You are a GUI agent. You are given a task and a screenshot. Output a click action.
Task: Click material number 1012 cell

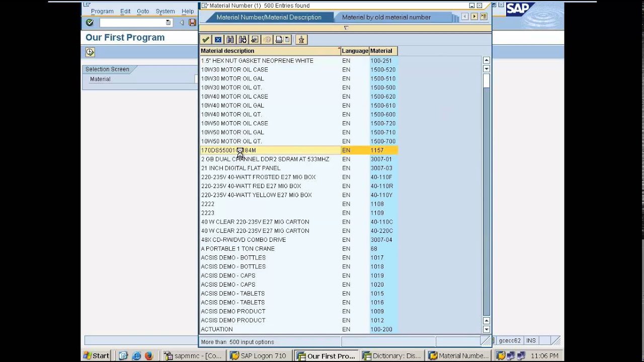point(383,320)
